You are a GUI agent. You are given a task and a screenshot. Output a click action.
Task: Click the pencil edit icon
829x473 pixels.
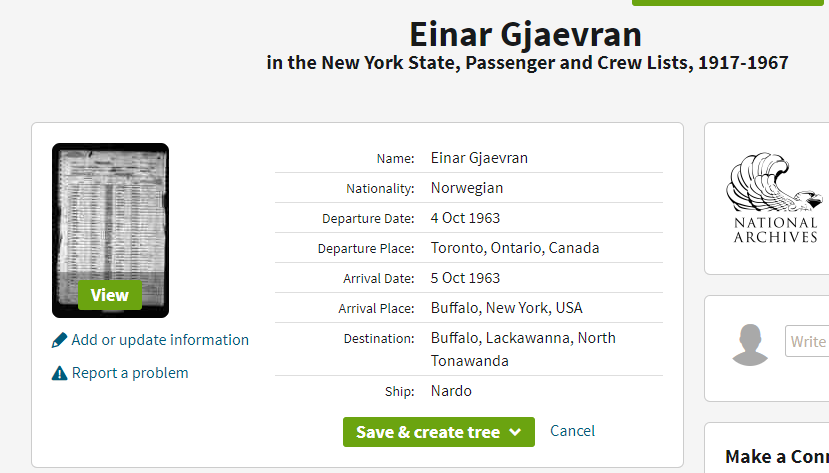click(x=59, y=340)
